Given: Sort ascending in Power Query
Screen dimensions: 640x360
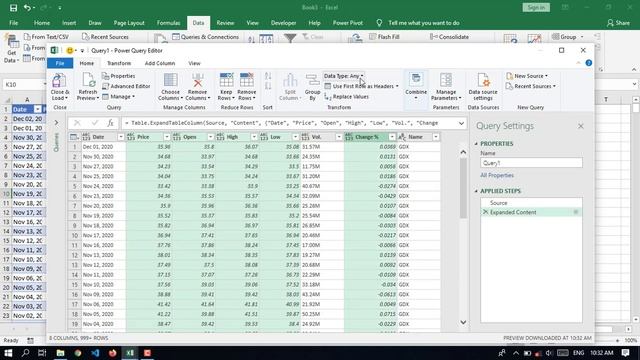Looking at the screenshot, I should click(x=268, y=76).
